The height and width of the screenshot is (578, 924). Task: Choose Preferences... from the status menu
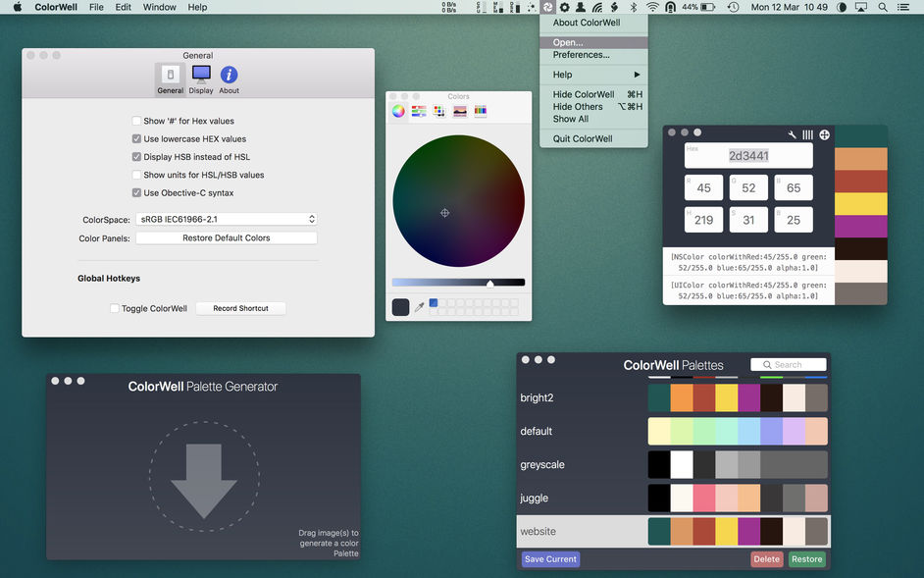581,55
